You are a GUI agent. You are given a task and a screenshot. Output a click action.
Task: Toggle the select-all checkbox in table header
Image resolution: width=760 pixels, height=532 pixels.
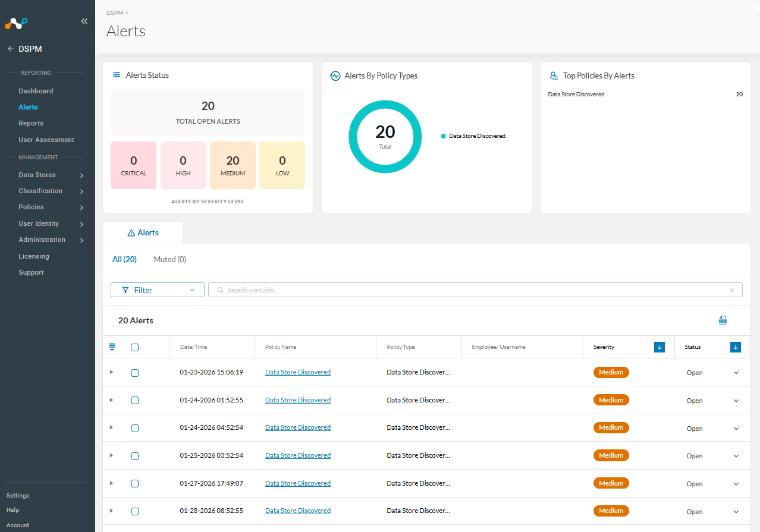[135, 347]
